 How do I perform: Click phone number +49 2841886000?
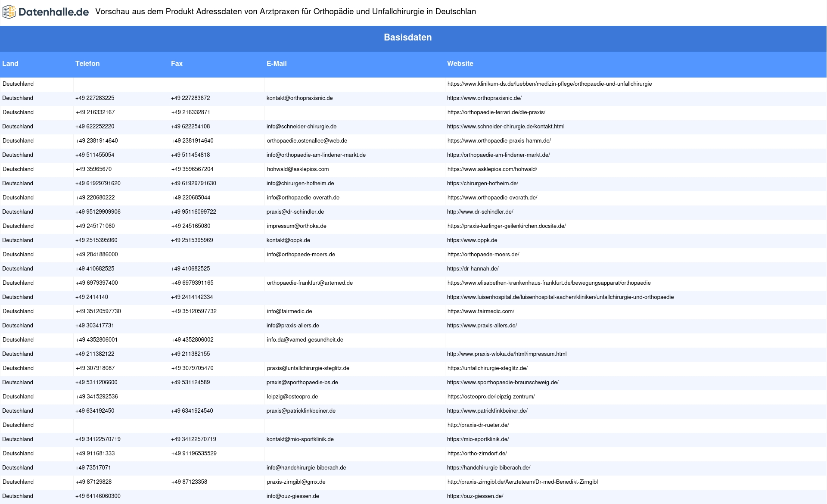coord(97,255)
